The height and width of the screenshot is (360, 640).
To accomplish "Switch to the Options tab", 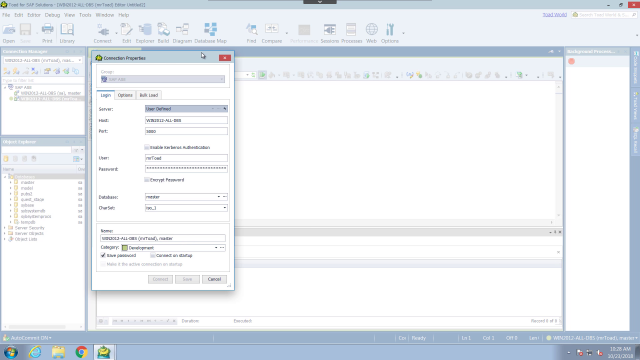I will tap(125, 95).
